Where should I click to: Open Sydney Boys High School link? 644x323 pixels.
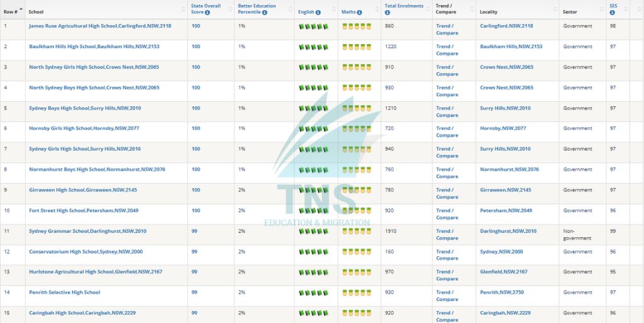point(85,108)
